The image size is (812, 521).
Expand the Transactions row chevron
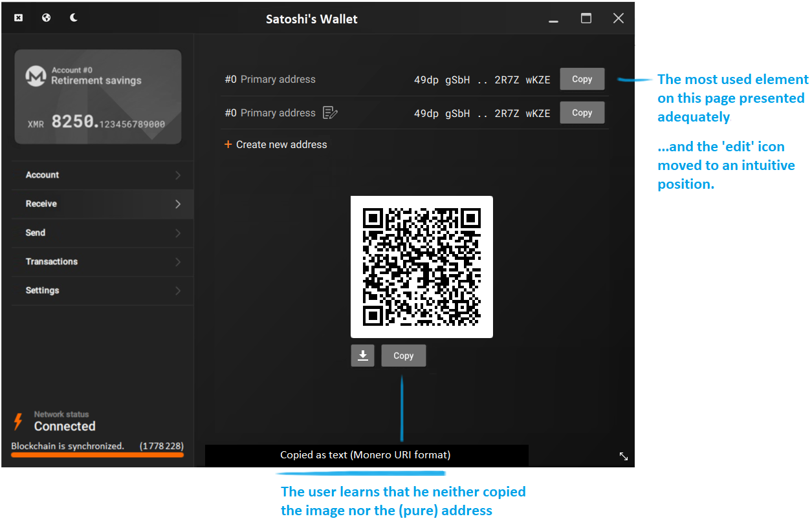click(x=178, y=262)
